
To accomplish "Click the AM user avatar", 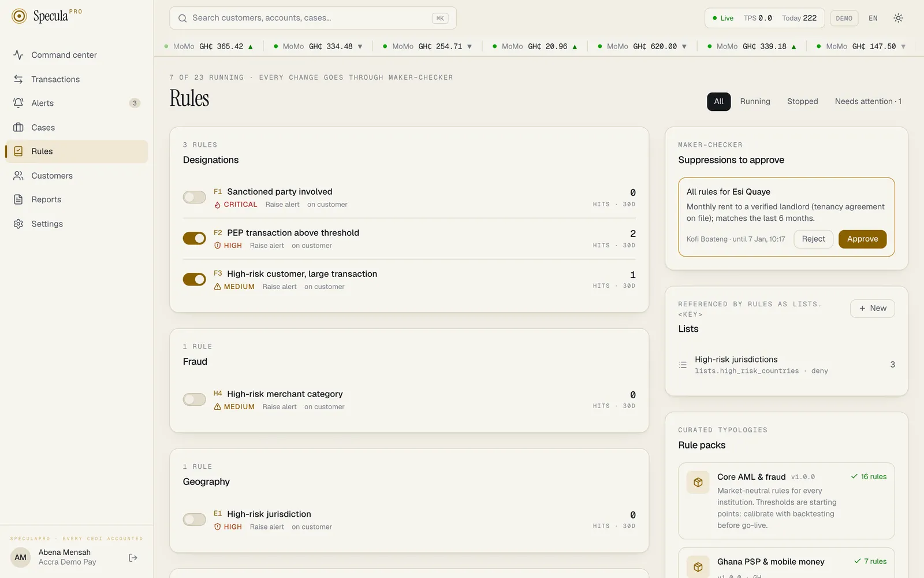I will 21,558.
